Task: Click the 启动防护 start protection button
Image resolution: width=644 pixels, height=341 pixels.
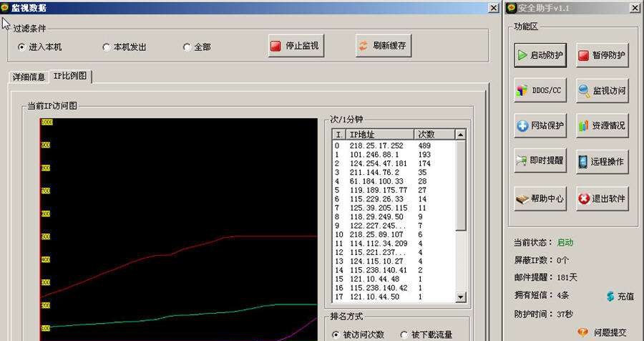Action: (x=540, y=55)
